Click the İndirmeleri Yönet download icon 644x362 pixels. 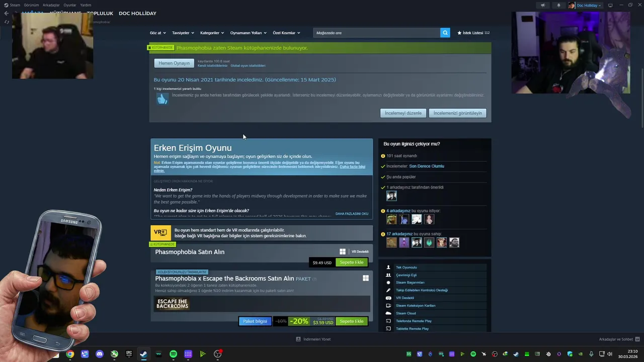[298, 339]
